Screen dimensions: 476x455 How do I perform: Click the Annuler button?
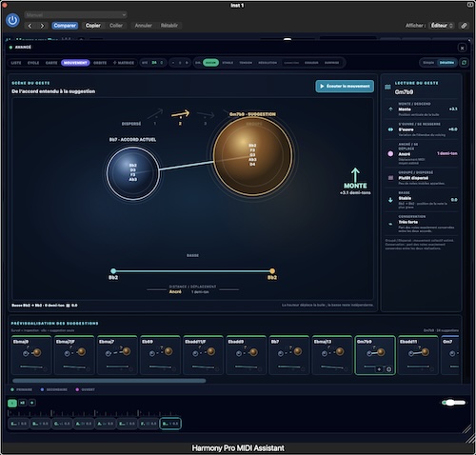tap(144, 26)
